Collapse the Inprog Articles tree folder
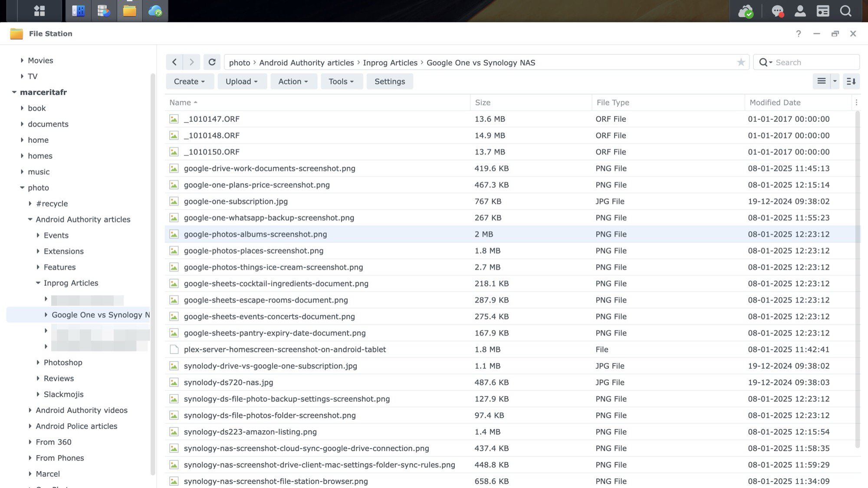Viewport: 868px width, 488px height. [x=38, y=283]
